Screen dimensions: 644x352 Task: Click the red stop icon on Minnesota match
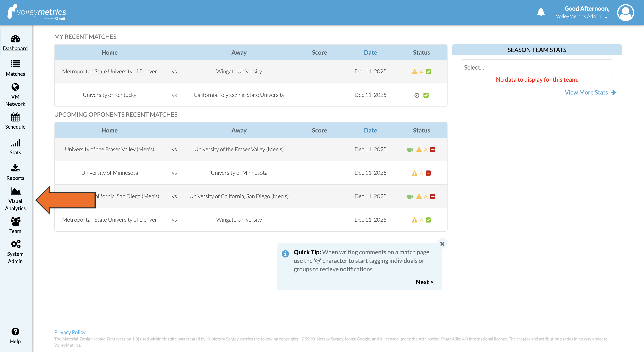click(428, 173)
